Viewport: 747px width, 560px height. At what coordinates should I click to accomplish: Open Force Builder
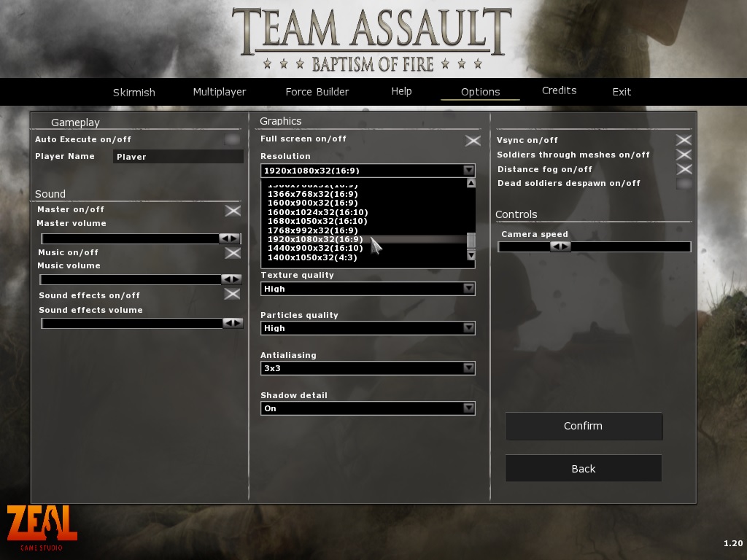coord(317,91)
